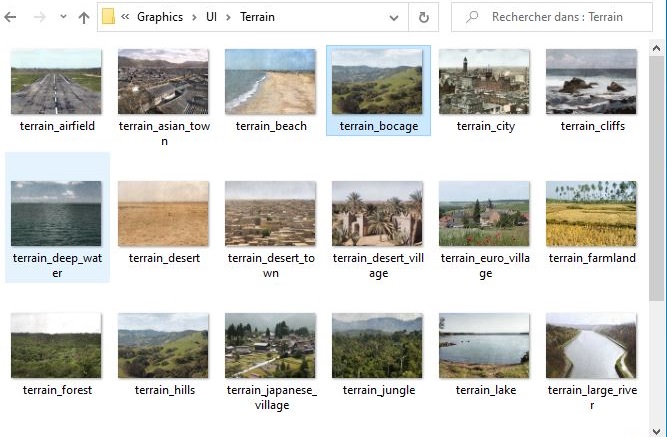Click the file name text terrain_hills

click(x=165, y=390)
